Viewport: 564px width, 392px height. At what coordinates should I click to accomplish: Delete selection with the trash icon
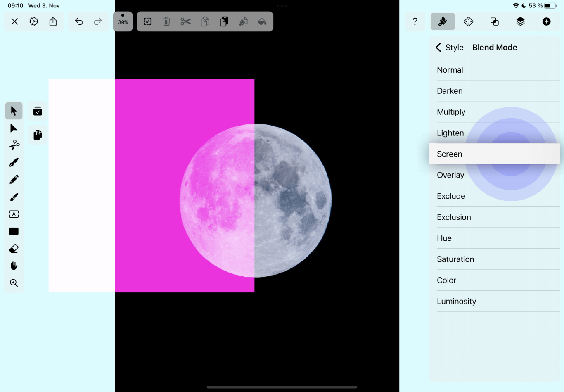tap(166, 21)
